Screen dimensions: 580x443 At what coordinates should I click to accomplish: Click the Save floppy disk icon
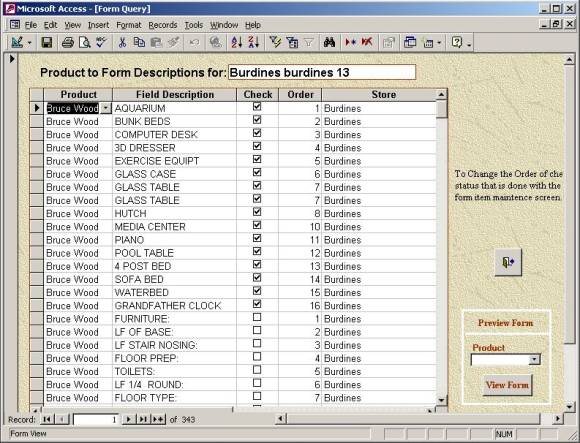pos(47,43)
